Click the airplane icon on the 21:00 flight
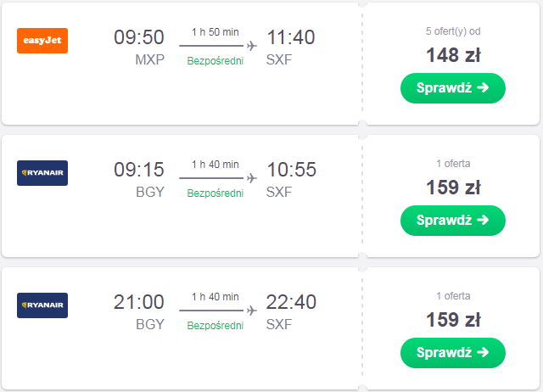Viewport: 543px width, 392px height. pos(251,310)
